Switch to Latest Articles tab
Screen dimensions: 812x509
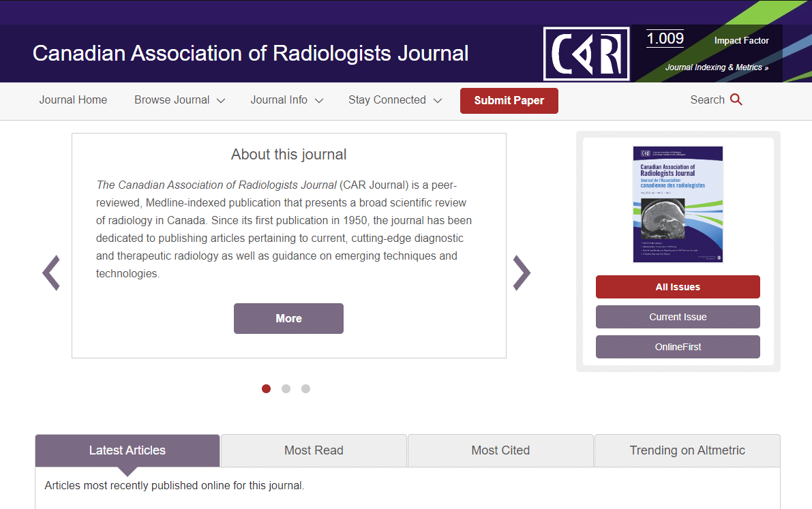coord(127,450)
